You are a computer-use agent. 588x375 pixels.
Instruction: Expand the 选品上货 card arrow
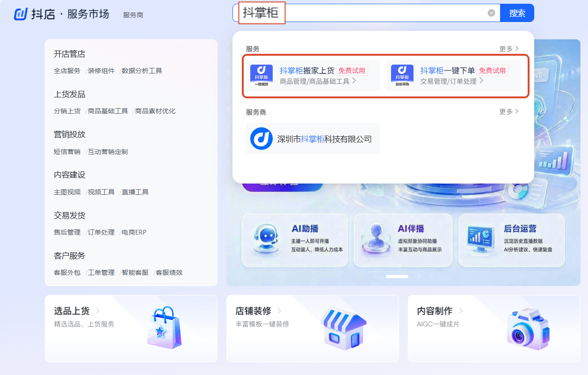[x=98, y=310]
